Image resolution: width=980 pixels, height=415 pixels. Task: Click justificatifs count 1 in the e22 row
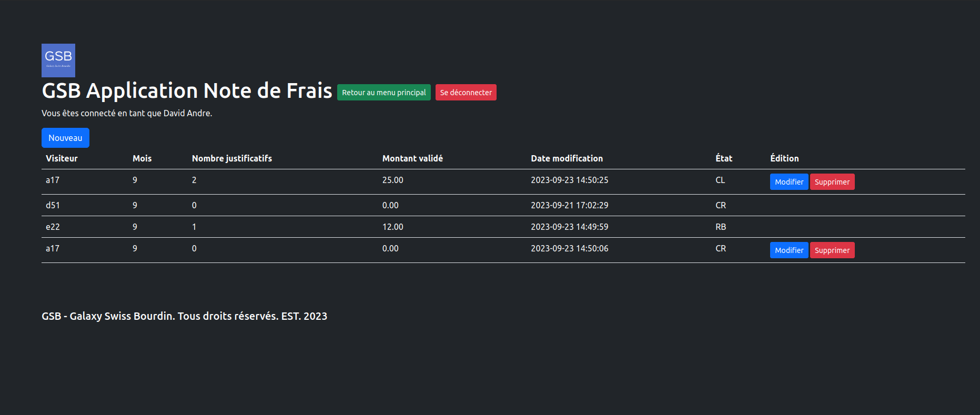point(194,227)
